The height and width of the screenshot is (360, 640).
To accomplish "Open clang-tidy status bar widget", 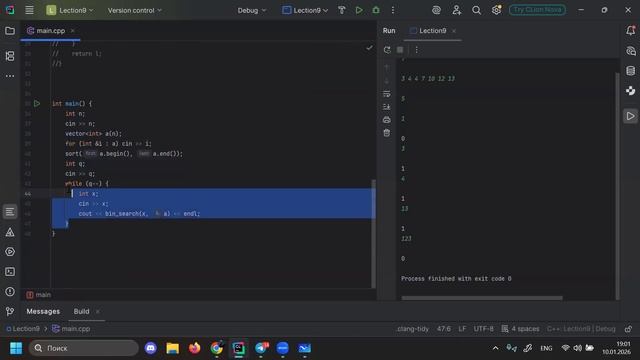I will pyautogui.click(x=413, y=329).
